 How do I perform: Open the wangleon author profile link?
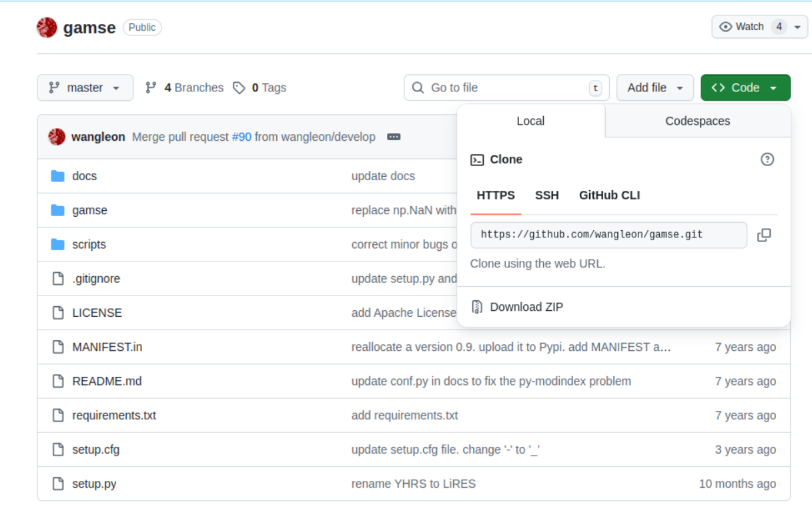(x=98, y=137)
